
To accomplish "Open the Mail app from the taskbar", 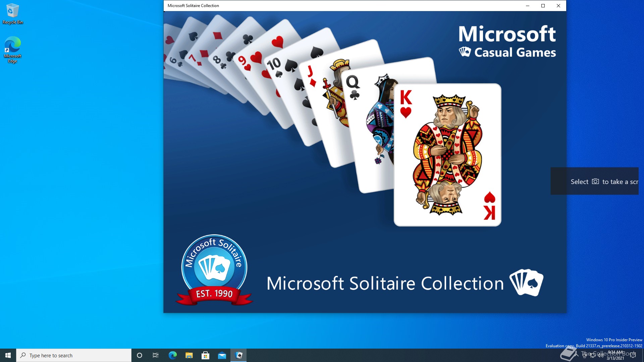I will 222,355.
